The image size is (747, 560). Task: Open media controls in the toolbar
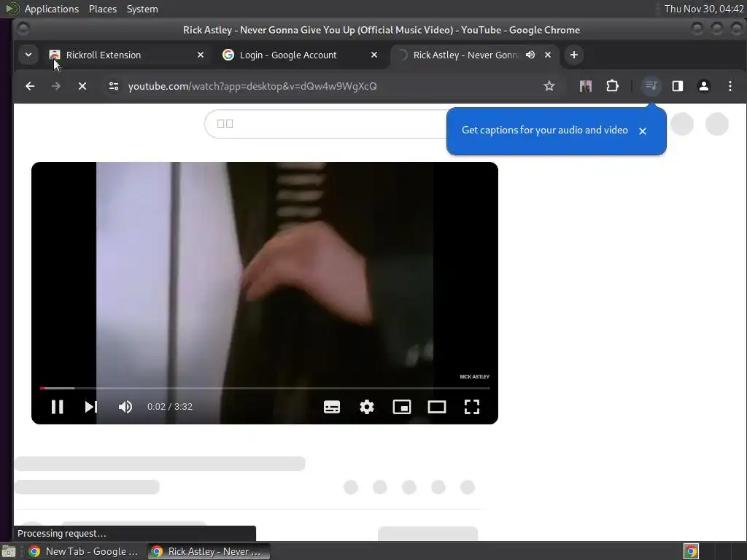click(x=651, y=86)
